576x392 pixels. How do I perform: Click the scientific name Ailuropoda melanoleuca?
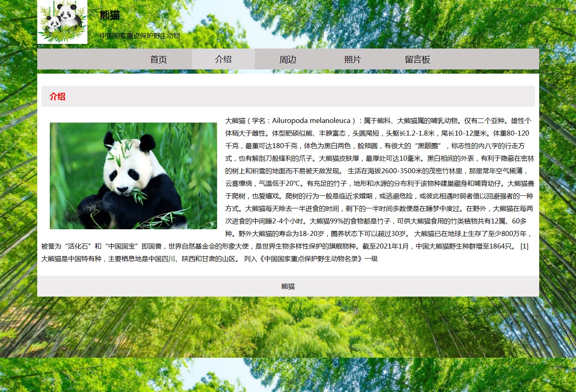click(x=311, y=121)
